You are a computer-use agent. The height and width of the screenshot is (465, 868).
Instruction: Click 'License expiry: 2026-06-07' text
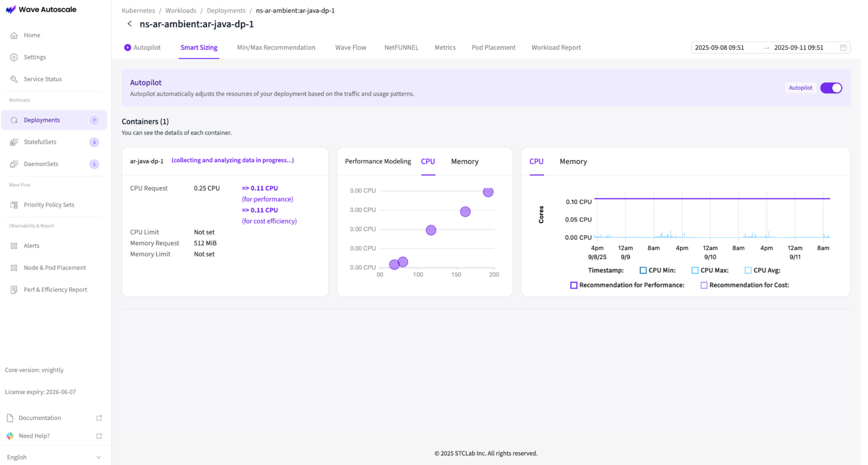[x=40, y=392]
